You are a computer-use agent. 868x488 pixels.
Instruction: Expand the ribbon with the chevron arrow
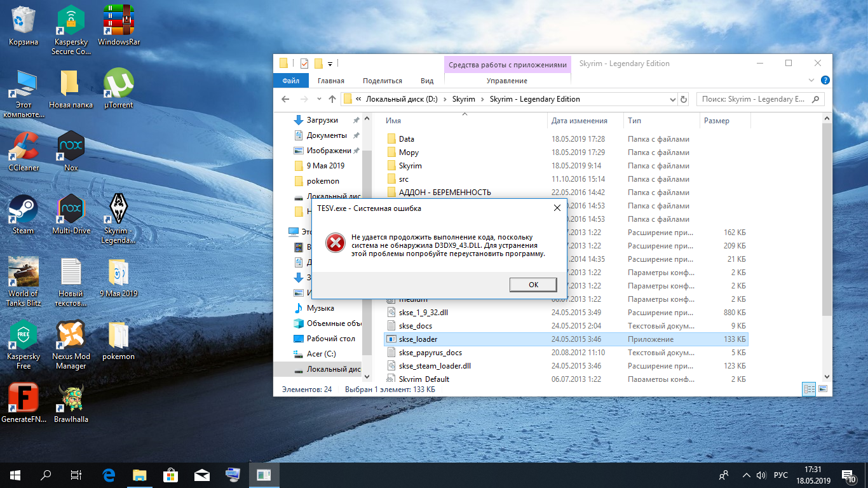pos(811,81)
